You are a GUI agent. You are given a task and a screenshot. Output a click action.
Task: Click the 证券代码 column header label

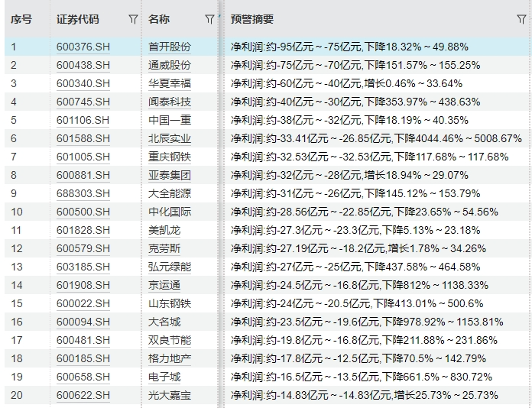click(x=77, y=19)
